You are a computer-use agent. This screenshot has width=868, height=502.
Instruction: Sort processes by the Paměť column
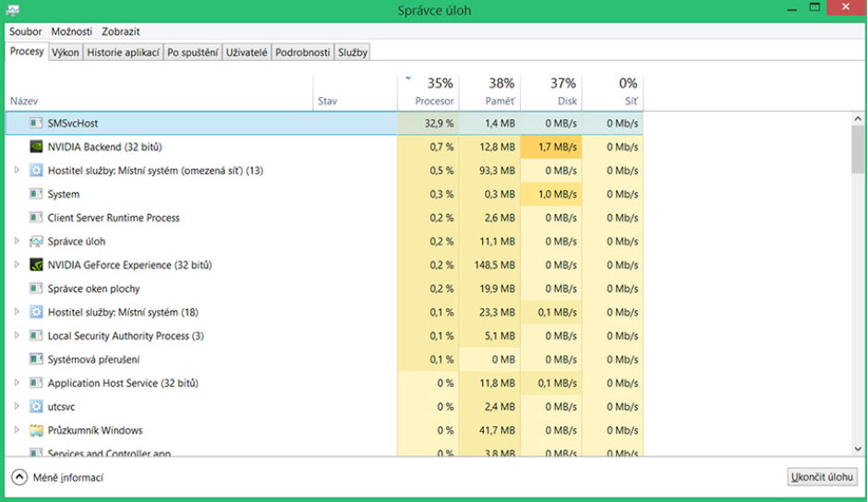click(500, 91)
